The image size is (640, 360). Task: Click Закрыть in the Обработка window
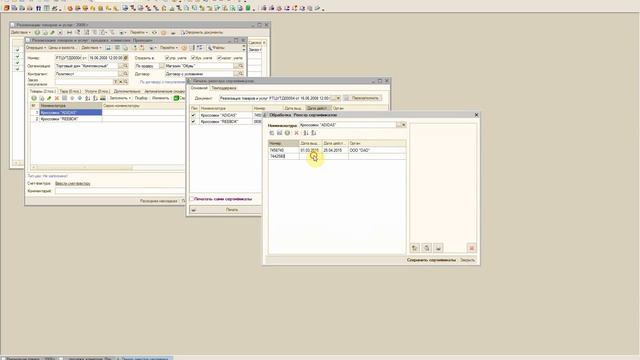[468, 260]
